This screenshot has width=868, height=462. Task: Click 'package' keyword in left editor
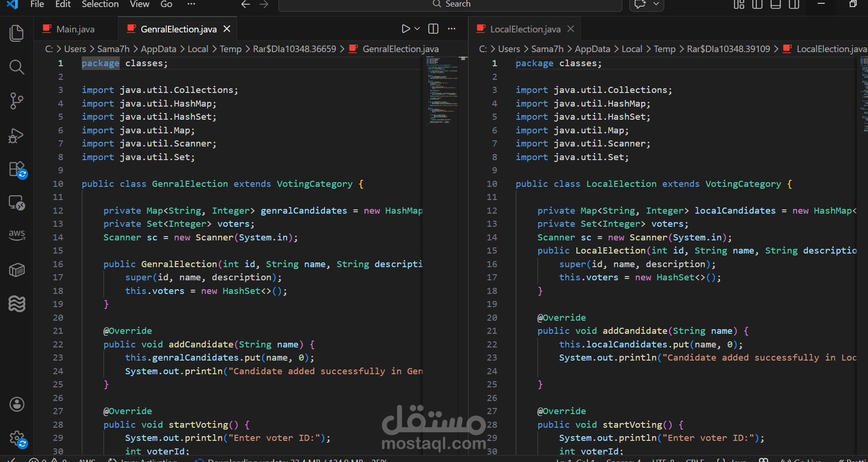point(101,63)
